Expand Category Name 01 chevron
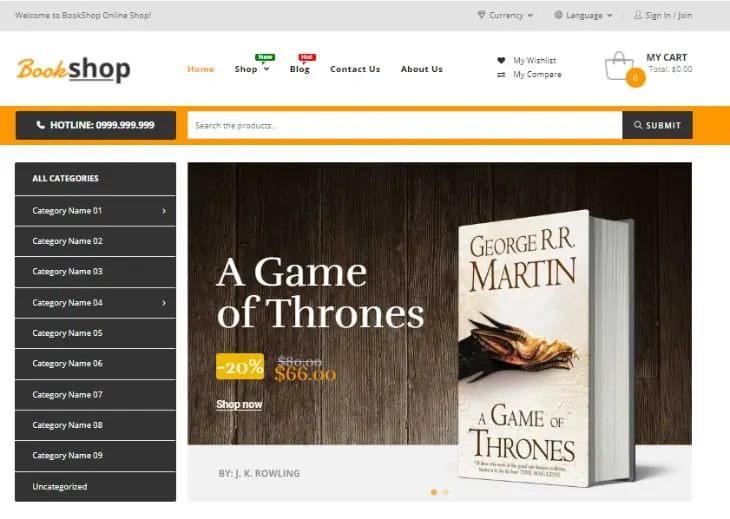Image resolution: width=730 pixels, height=519 pixels. point(164,211)
